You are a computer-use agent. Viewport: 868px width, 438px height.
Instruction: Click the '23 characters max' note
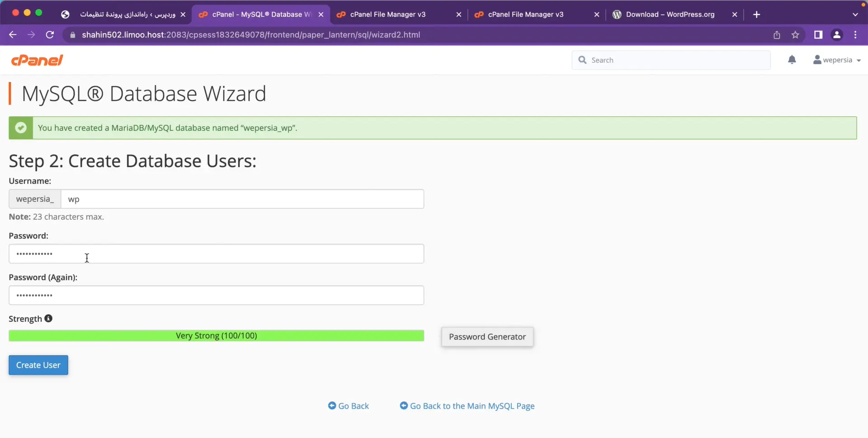[x=57, y=217]
